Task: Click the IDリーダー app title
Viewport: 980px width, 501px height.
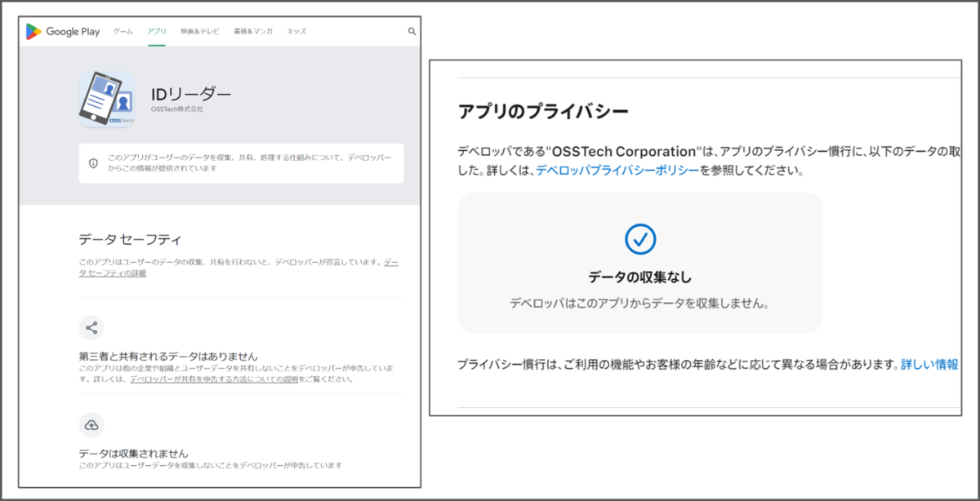Action: pyautogui.click(x=191, y=93)
